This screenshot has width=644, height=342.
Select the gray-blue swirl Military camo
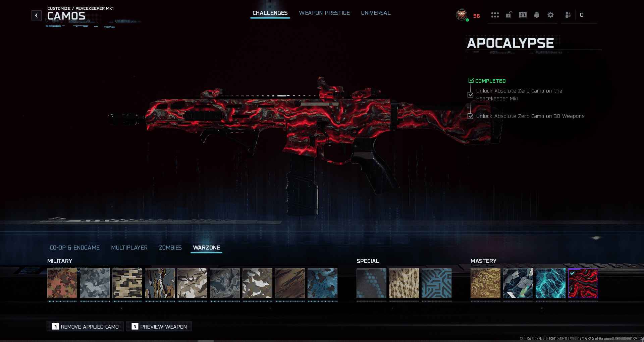click(225, 283)
